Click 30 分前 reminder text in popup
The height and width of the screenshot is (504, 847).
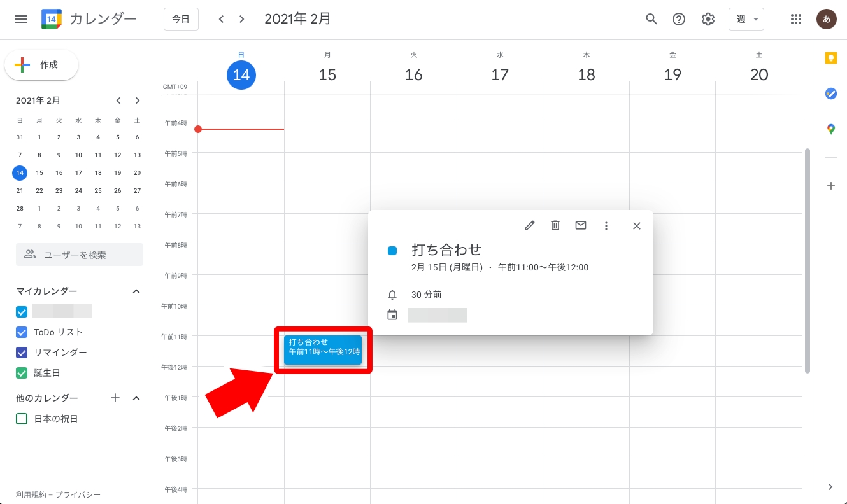pos(427,295)
